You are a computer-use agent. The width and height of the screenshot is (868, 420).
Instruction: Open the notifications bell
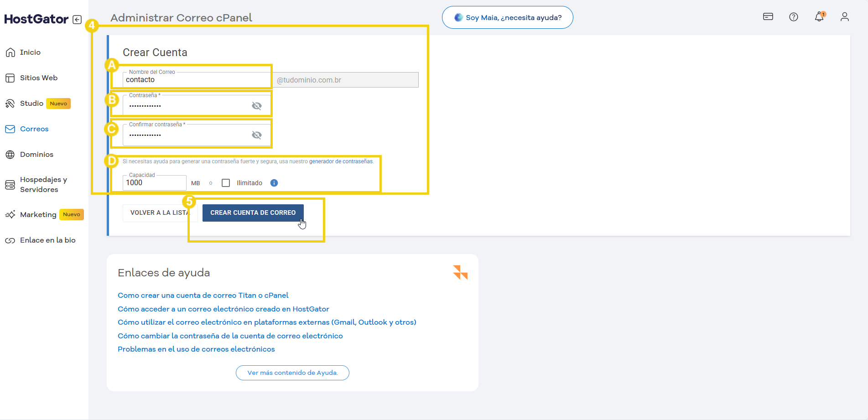pos(819,17)
